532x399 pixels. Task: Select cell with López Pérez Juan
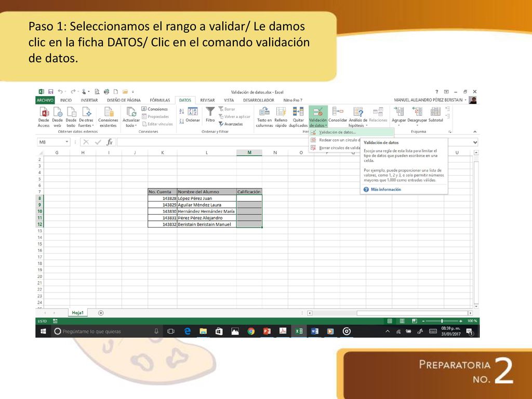[x=207, y=198]
